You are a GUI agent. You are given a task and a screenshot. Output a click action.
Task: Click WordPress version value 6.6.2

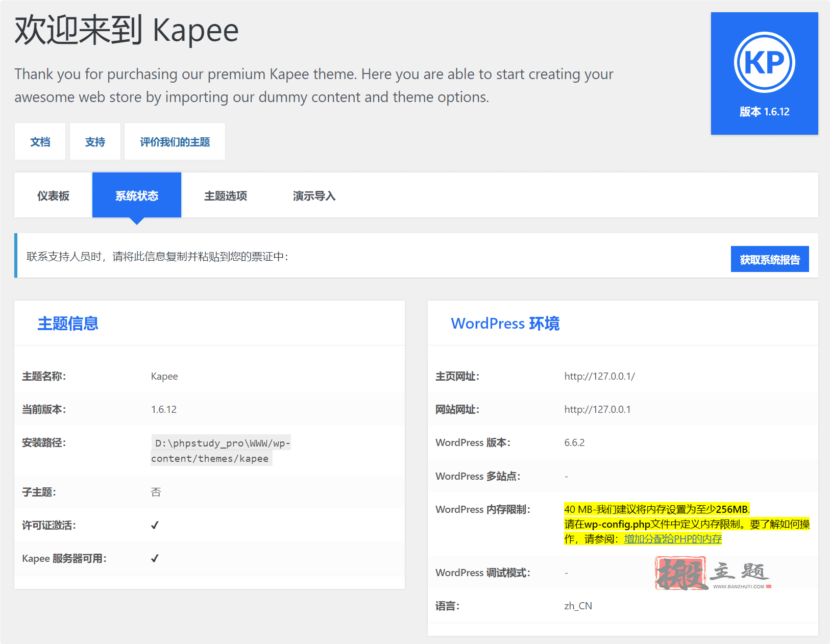click(574, 442)
